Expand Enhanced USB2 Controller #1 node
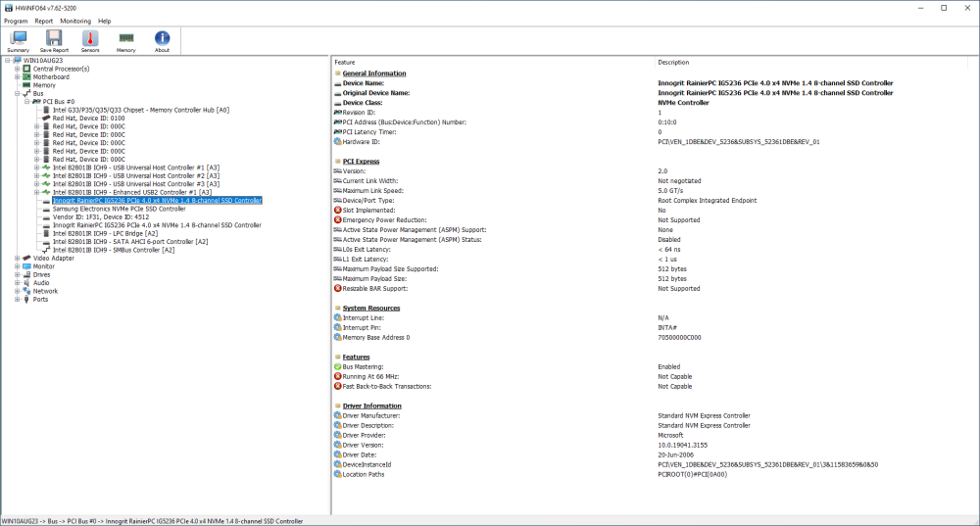Image resolution: width=980 pixels, height=526 pixels. coord(37,192)
